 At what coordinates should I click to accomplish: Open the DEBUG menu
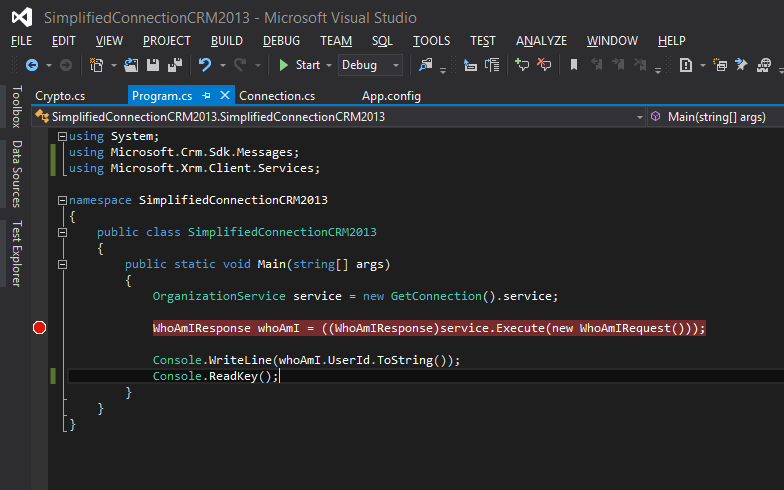pyautogui.click(x=281, y=41)
